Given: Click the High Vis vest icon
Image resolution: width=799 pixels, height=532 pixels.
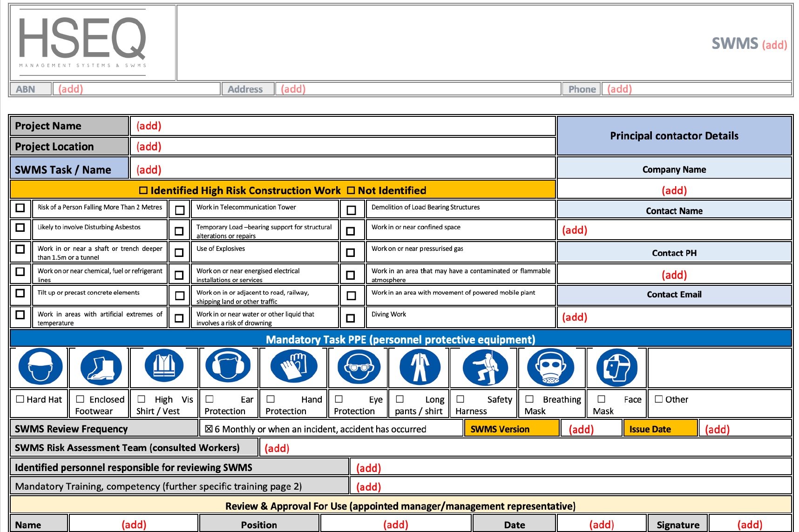Looking at the screenshot, I should coord(164,366).
